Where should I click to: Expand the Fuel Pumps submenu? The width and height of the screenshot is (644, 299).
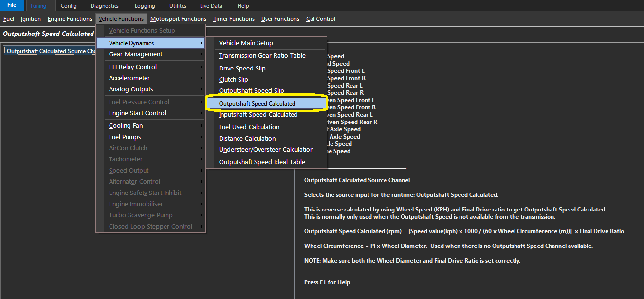pos(125,137)
